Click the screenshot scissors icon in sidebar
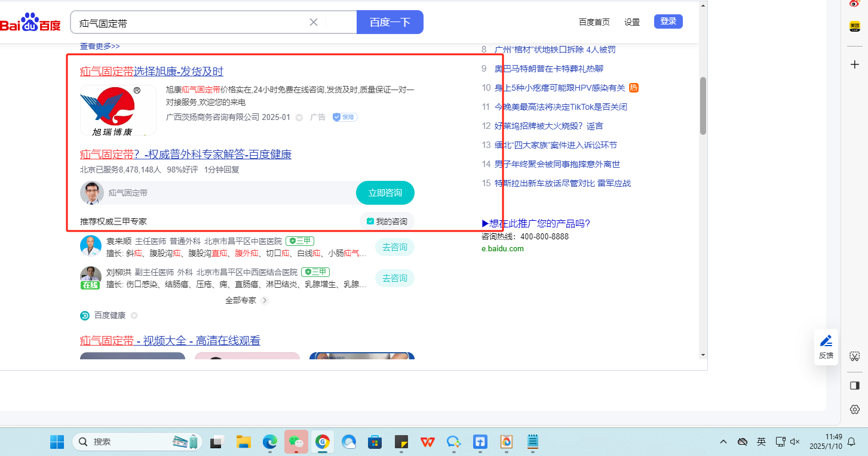The image size is (868, 456). 854,356
